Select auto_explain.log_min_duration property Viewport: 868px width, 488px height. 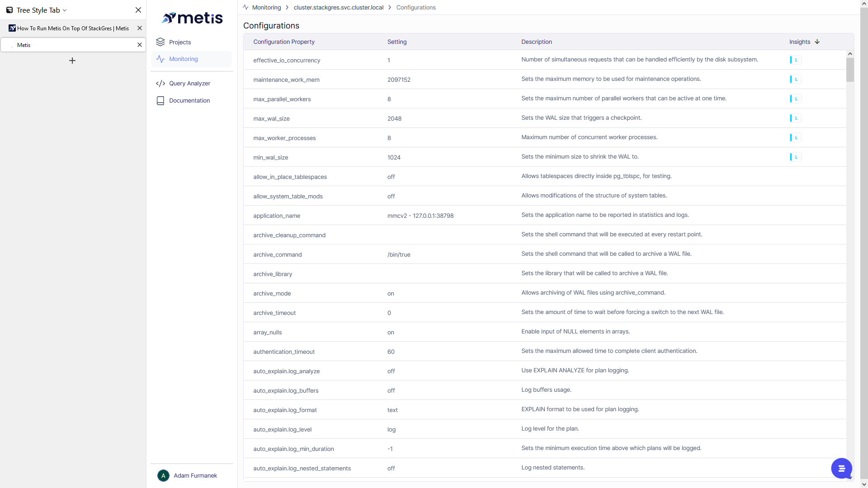click(293, 449)
